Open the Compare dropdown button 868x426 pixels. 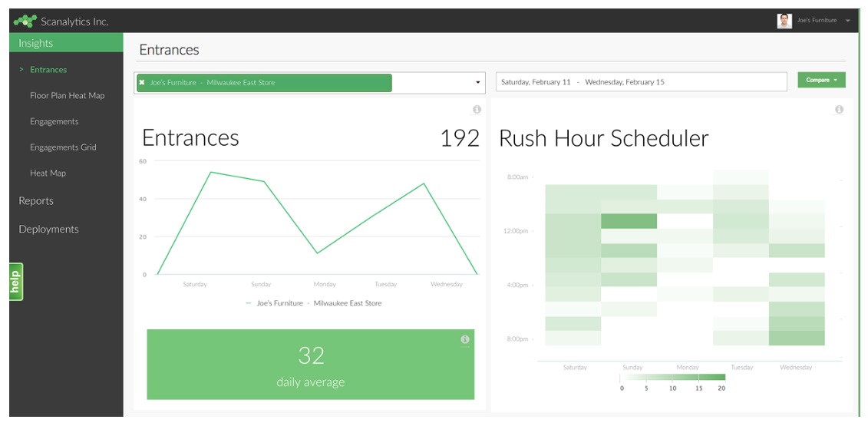click(x=821, y=80)
